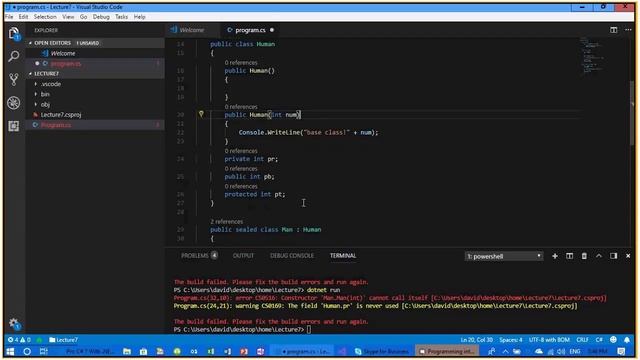This screenshot has width=640, height=360.
Task: Open Skype for Business taskbar item
Action: tap(382, 351)
